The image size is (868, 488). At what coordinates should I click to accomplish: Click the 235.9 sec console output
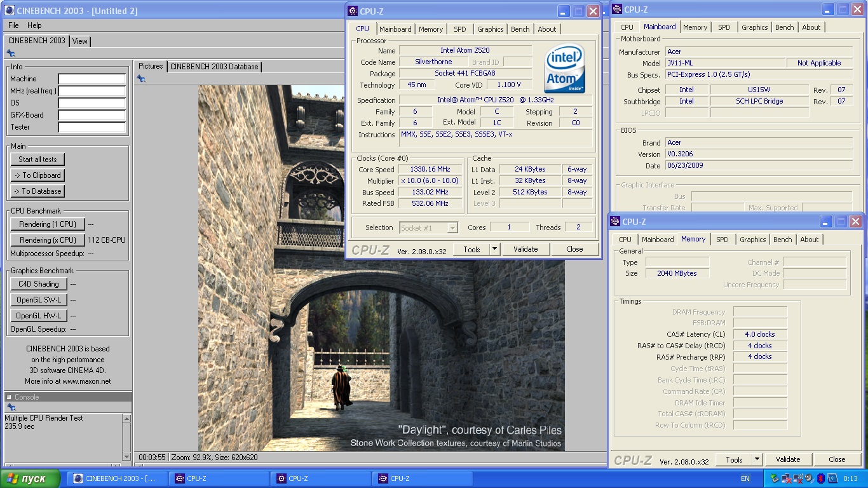[x=20, y=426]
